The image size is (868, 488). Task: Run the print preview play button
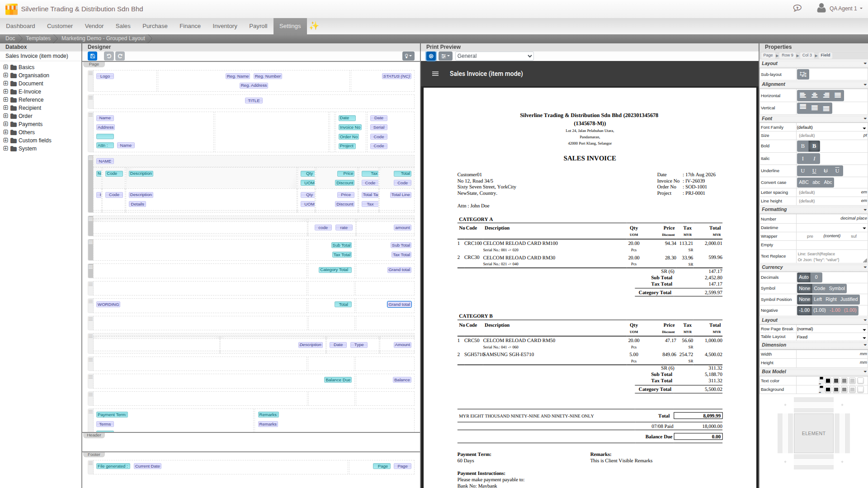coord(431,56)
